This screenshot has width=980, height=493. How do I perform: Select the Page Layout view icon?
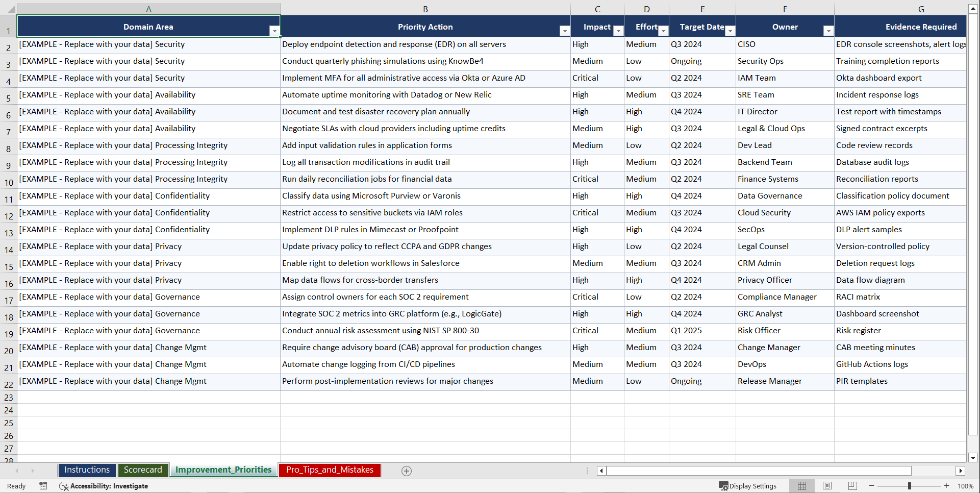click(827, 486)
